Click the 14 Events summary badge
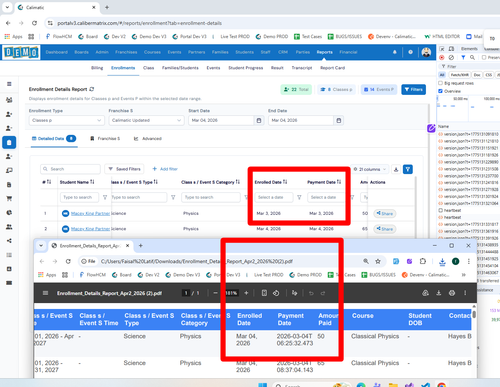Screen dimensions: 500x387 [379, 89]
